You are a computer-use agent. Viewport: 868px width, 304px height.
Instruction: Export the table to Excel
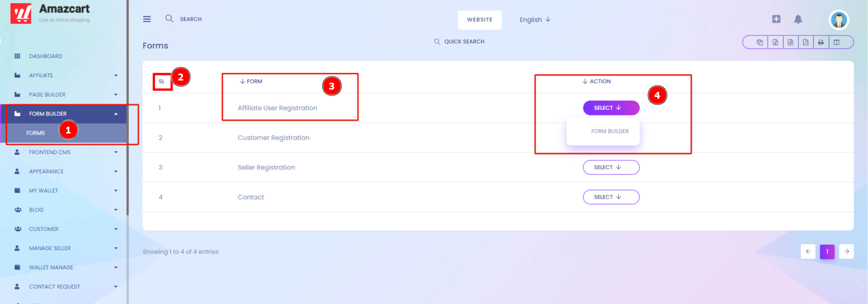click(775, 42)
